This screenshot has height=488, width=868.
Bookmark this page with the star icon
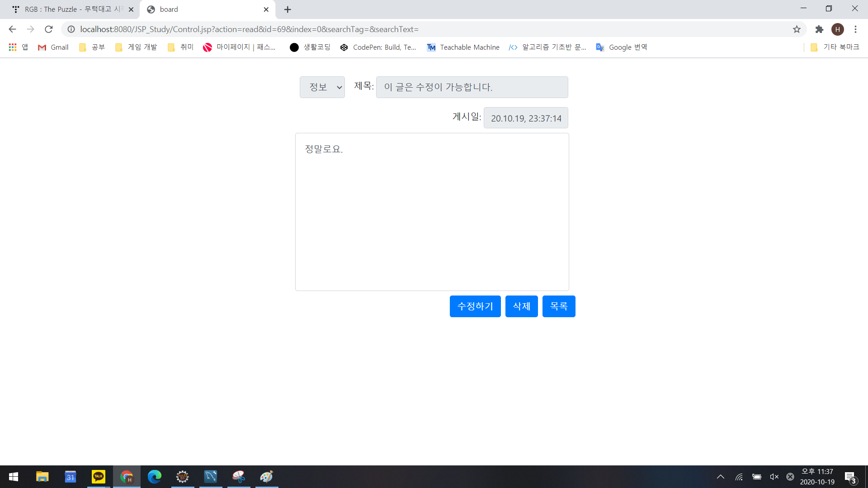(x=797, y=29)
